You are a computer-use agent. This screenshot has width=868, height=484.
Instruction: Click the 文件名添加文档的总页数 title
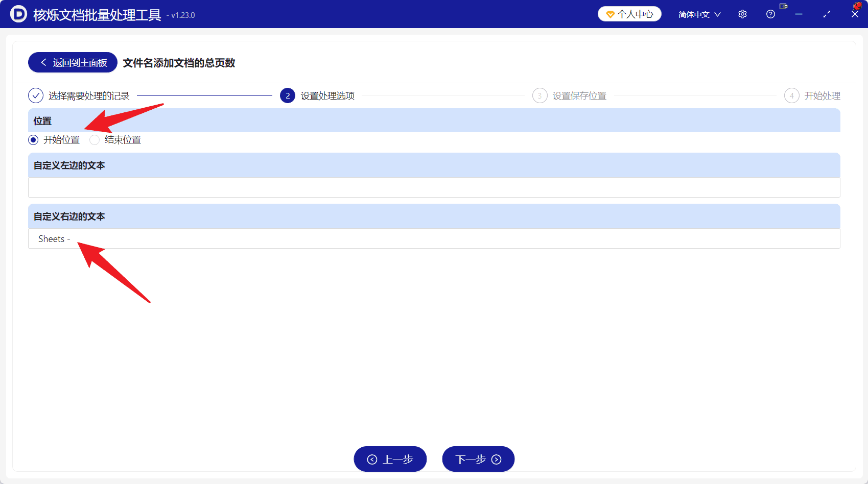179,63
